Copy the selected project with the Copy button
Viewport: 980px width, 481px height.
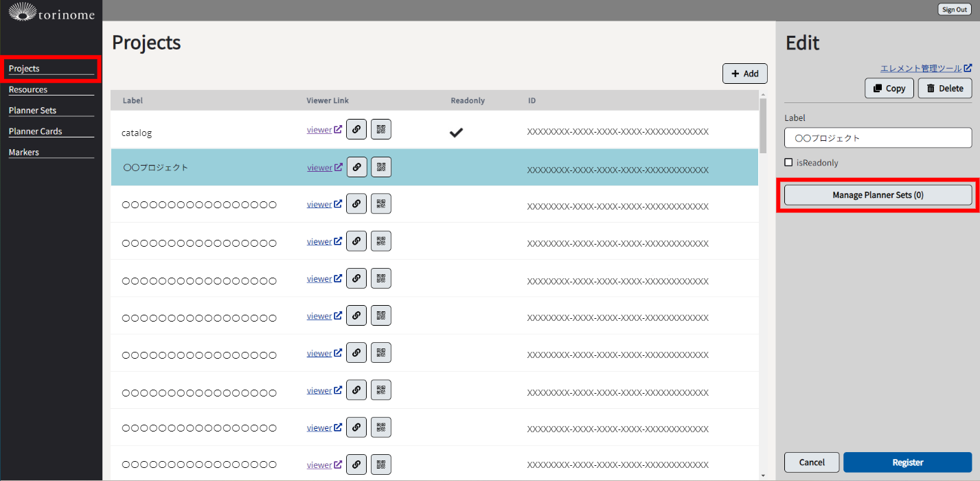pos(889,88)
